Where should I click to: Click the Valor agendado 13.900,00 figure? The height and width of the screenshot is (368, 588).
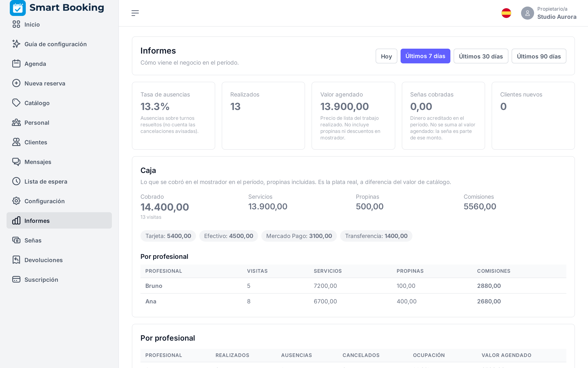pyautogui.click(x=345, y=106)
